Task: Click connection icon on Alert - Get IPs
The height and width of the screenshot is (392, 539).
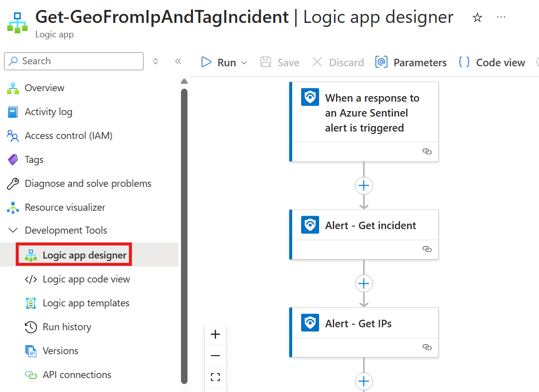Action: (x=427, y=347)
